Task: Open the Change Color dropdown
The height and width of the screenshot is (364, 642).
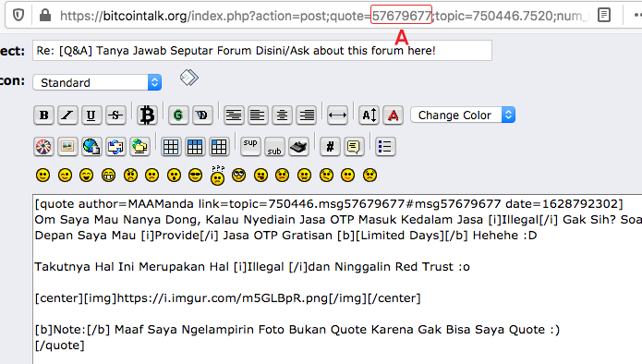Action: [463, 115]
